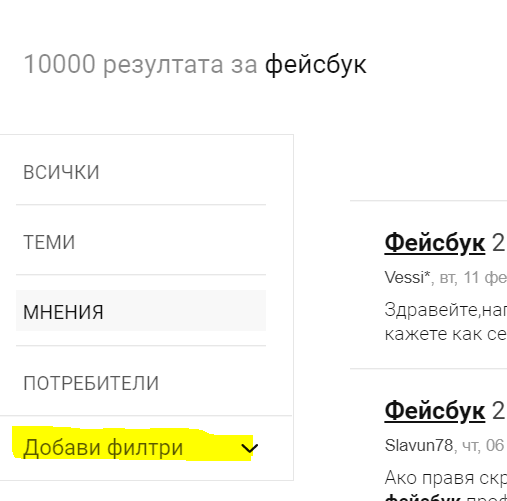Switch to the ВСИЧКИ results tab
This screenshot has height=501, width=507.
(x=141, y=172)
